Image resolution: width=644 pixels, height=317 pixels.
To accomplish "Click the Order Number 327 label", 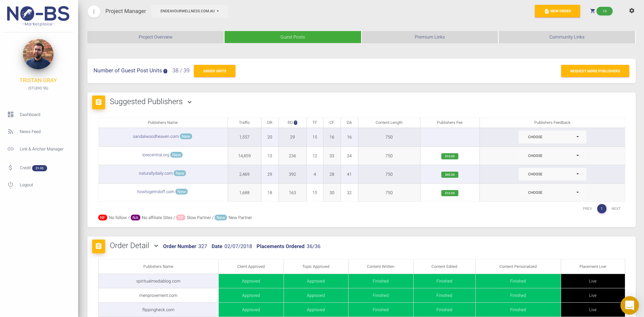I will click(x=185, y=246).
